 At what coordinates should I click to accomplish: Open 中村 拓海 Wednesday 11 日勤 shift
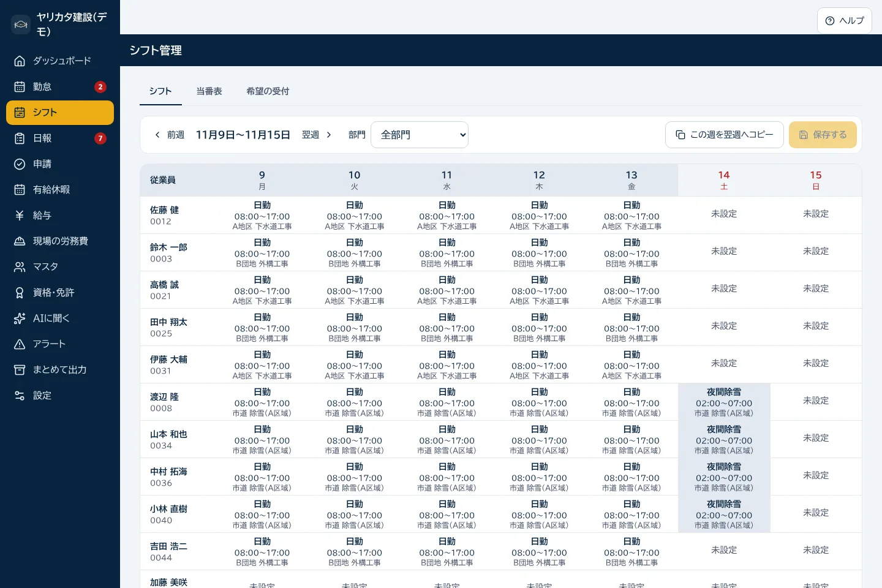(447, 477)
